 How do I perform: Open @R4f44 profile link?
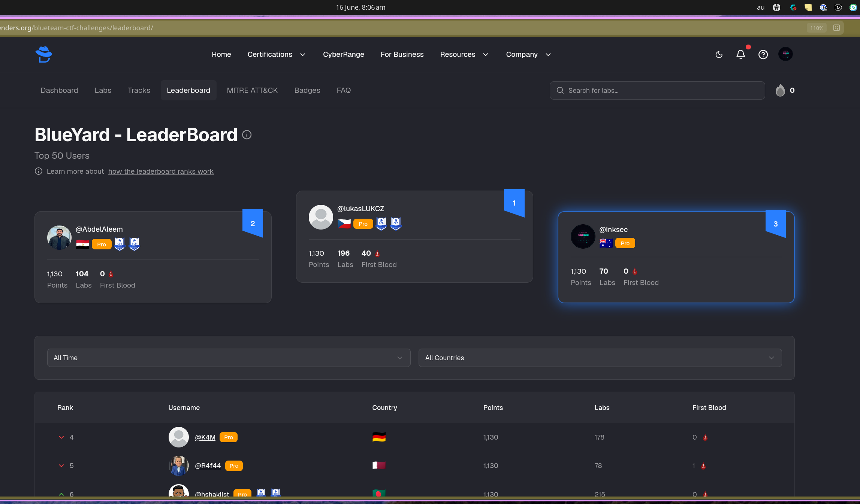coord(208,466)
